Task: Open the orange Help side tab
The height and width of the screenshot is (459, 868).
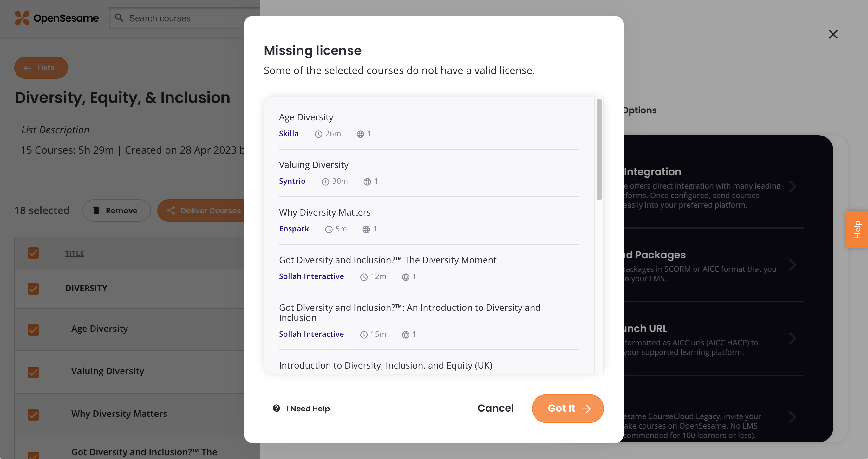Action: click(x=857, y=229)
